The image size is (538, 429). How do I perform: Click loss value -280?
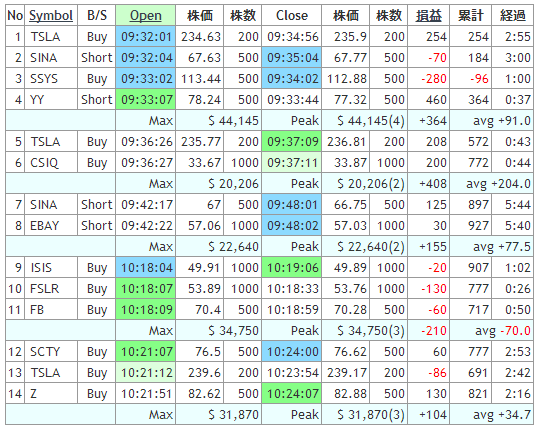click(x=434, y=79)
